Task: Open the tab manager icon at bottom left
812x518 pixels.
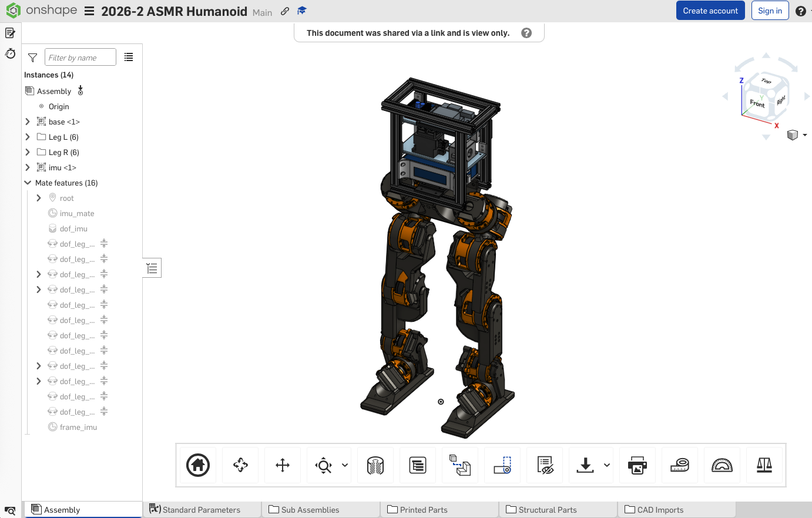Action: pos(10,511)
